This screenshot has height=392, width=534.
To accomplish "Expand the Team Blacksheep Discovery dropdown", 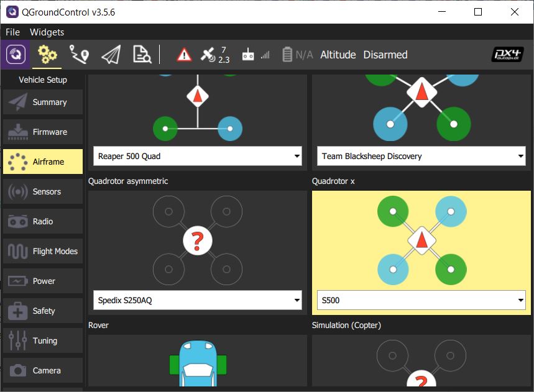I will tap(421, 156).
